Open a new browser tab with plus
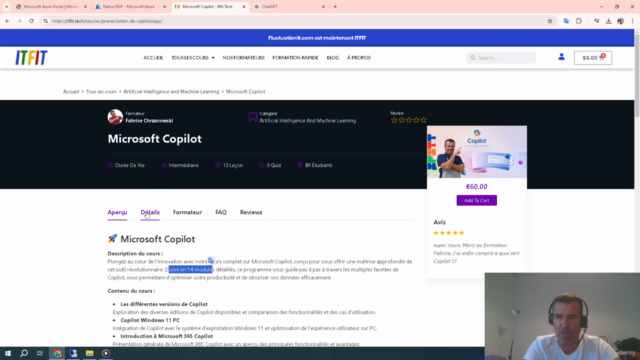Screen dimensions: 640x360 [335, 7]
